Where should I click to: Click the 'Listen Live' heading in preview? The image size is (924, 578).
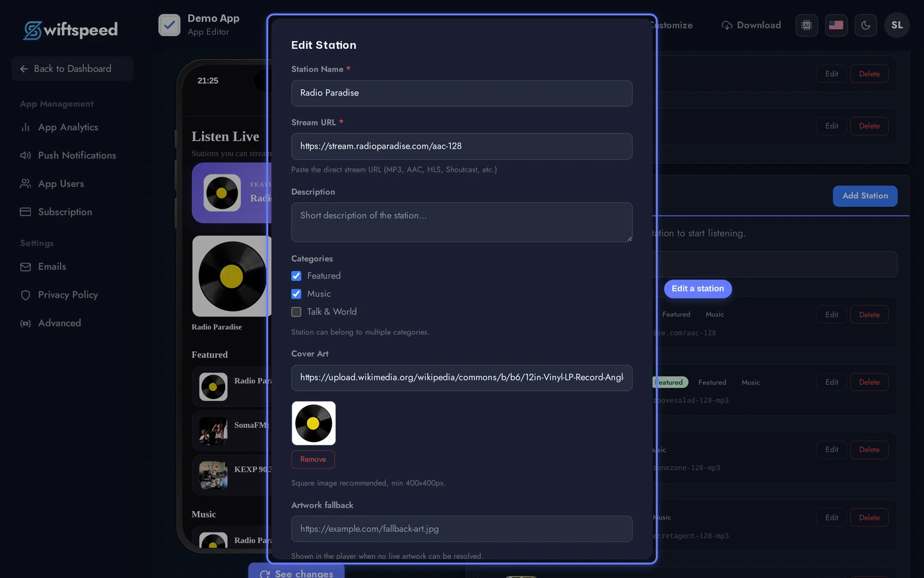225,137
